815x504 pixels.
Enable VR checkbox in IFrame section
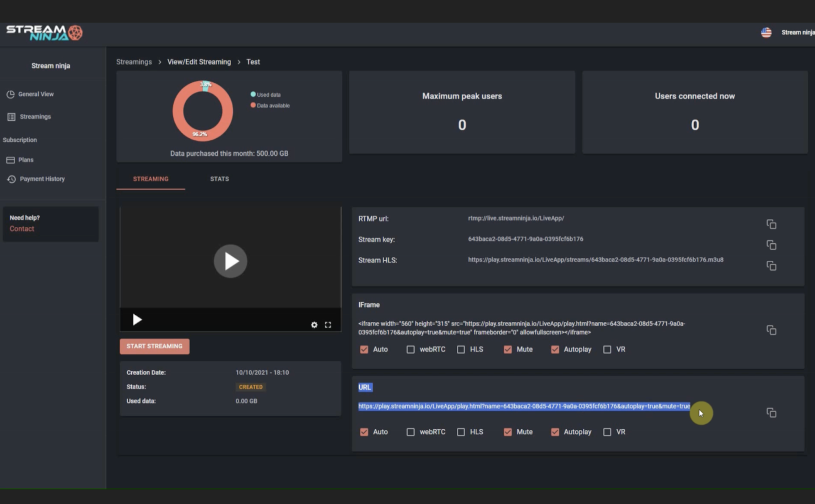click(607, 350)
